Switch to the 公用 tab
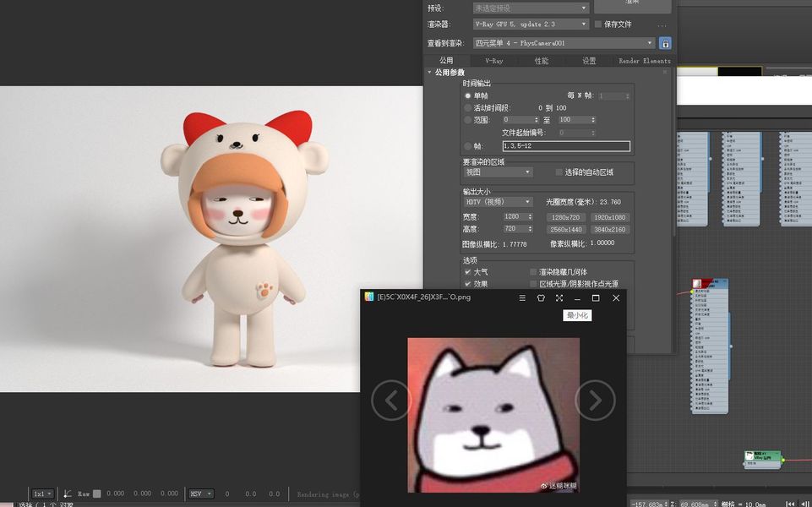812x507 pixels. 446,61
